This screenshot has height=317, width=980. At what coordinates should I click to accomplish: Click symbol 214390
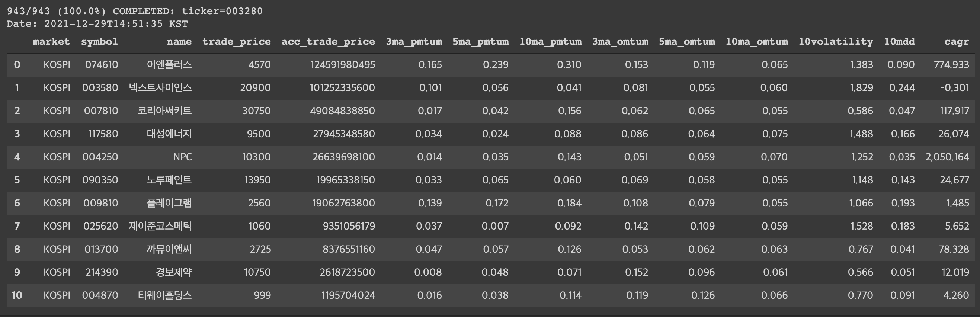[102, 272]
